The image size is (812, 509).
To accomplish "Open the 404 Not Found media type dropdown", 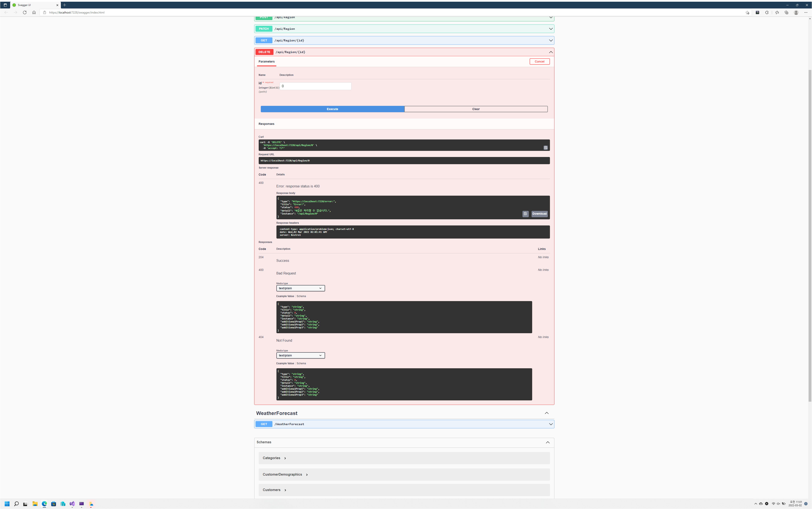I will click(x=300, y=355).
